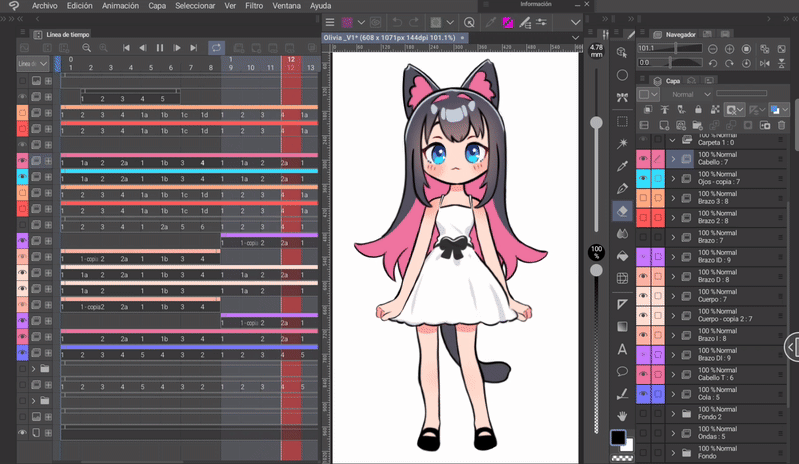Flip canvas horizontally in Navegador
The image size is (799, 464).
point(764,63)
